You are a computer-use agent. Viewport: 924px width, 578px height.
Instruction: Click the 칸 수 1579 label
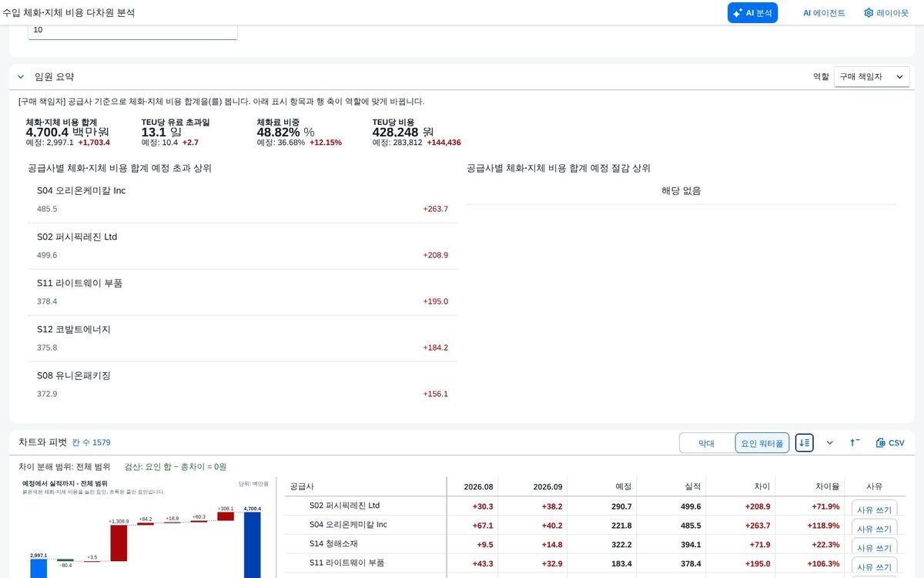pyautogui.click(x=91, y=442)
